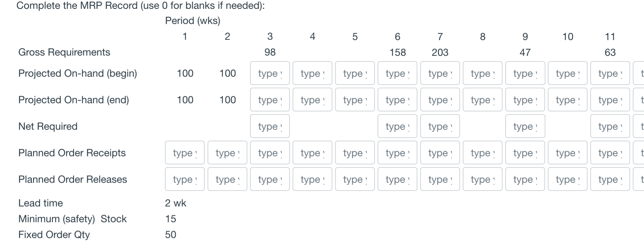
Task: Click Projected On-hand (begin) field for week 3
Action: pos(270,73)
